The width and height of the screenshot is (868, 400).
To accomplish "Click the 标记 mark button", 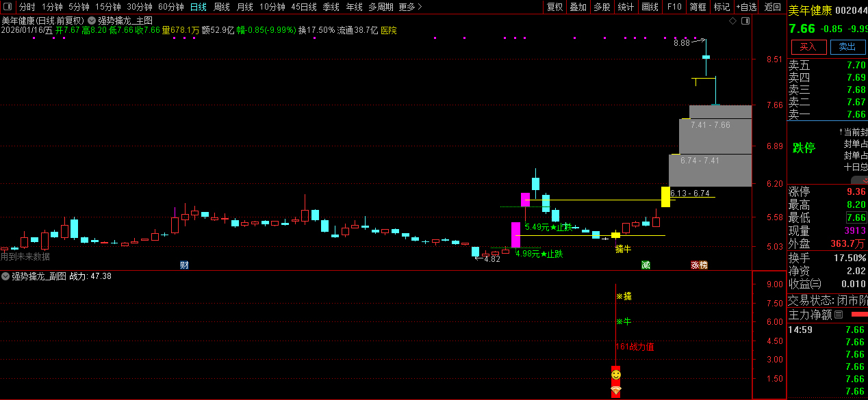I will pos(722,7).
